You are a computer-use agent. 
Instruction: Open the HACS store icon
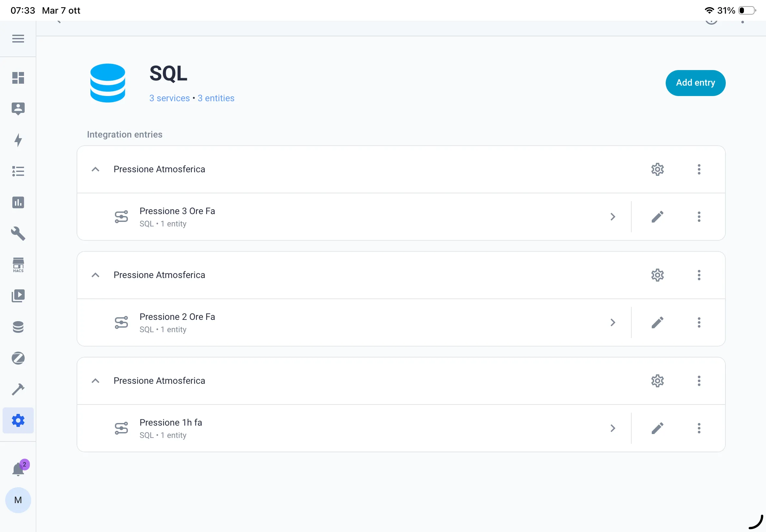point(18,265)
